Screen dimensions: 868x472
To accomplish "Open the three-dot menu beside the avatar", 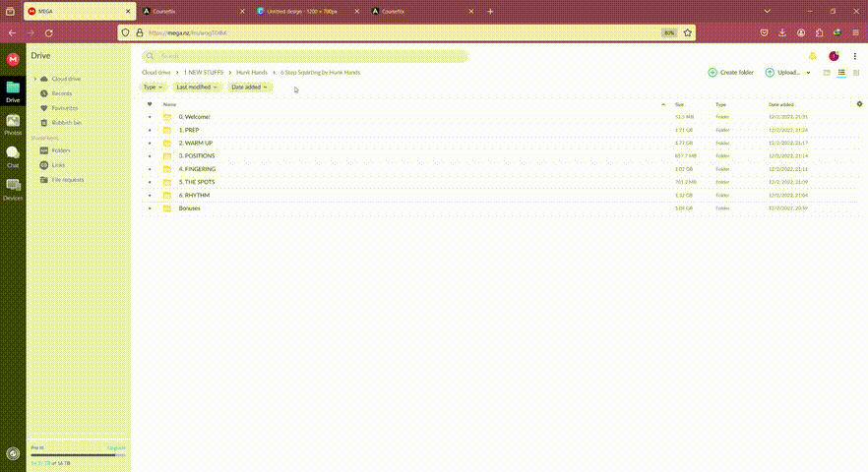I will pos(854,56).
